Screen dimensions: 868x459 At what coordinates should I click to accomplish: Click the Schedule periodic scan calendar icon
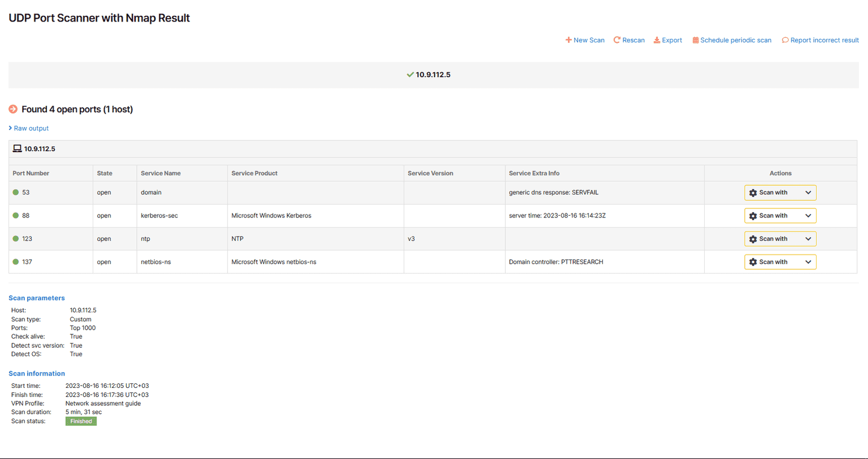pyautogui.click(x=696, y=40)
